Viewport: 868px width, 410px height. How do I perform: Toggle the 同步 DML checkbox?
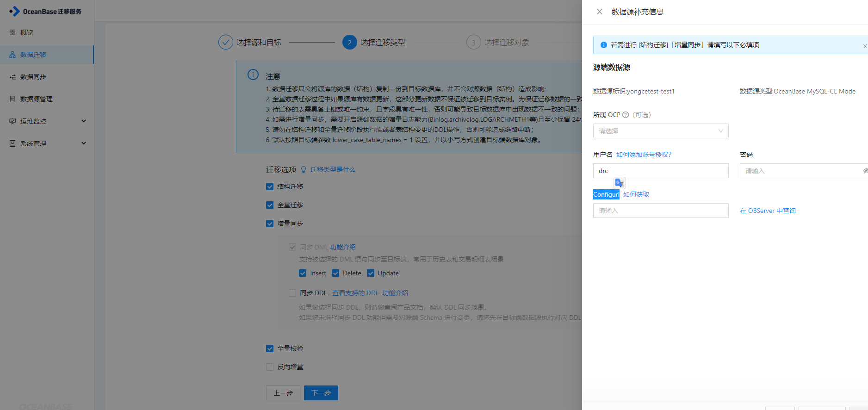click(x=292, y=247)
